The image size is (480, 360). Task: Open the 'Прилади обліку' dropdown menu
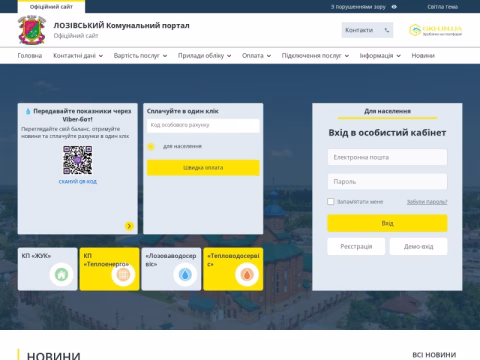coord(204,56)
